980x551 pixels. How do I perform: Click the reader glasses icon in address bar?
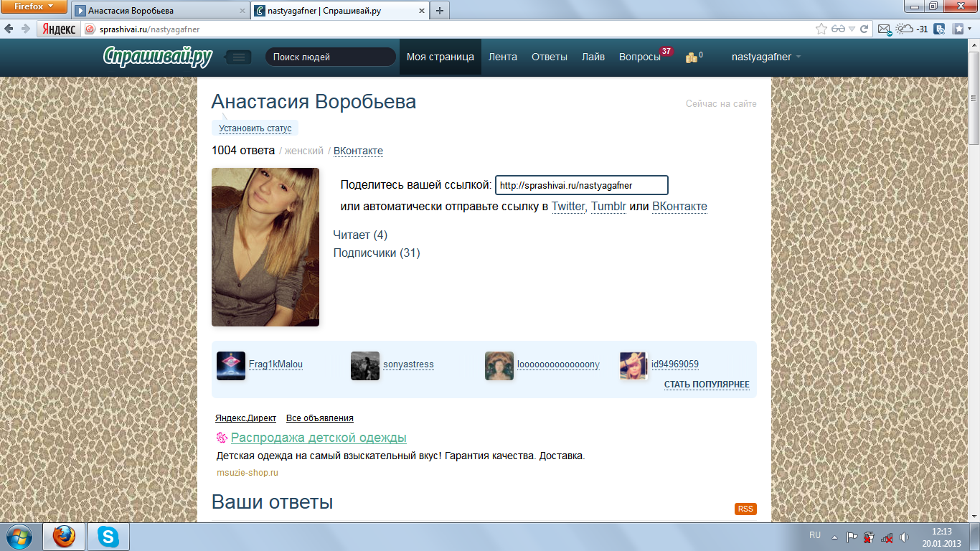[x=838, y=29]
